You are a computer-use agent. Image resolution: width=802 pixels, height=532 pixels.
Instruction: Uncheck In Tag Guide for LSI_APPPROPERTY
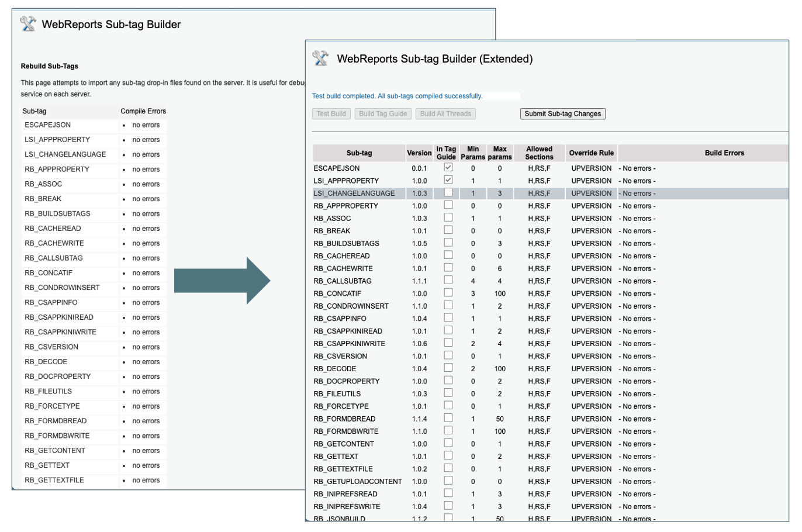[x=448, y=179]
